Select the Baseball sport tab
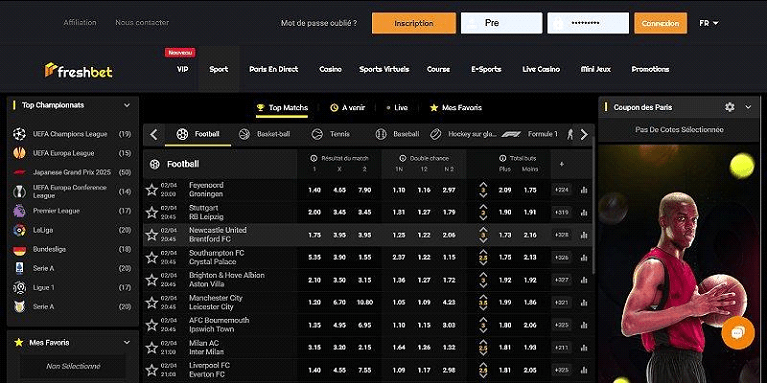Viewport: 767px width, 383px height. (397, 134)
